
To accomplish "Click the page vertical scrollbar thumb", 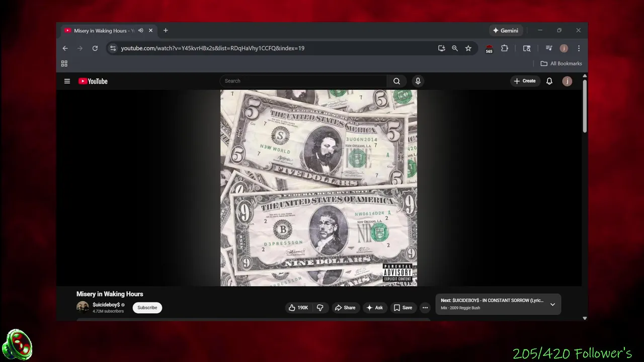I will 585,106.
